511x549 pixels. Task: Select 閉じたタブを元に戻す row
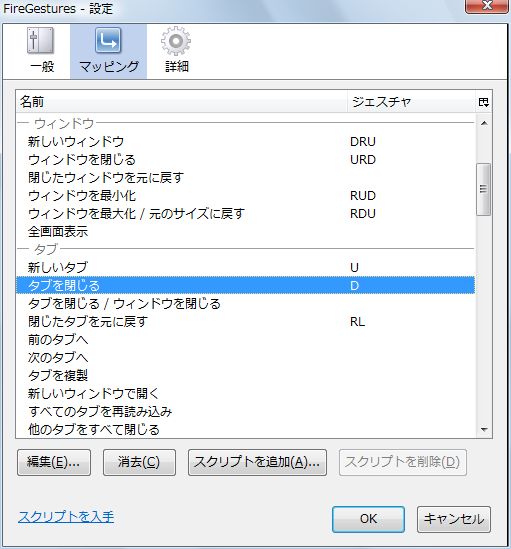246,321
